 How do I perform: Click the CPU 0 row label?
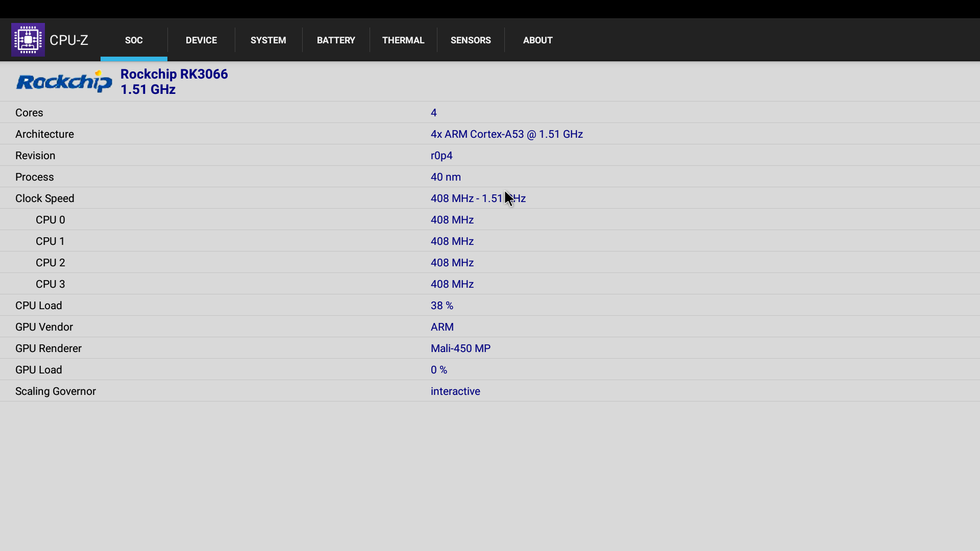point(51,220)
